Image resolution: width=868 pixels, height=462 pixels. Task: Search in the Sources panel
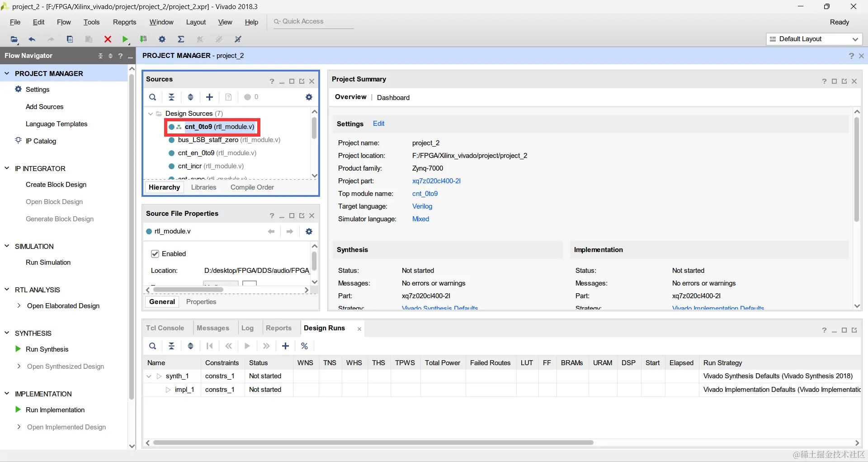[x=153, y=97]
